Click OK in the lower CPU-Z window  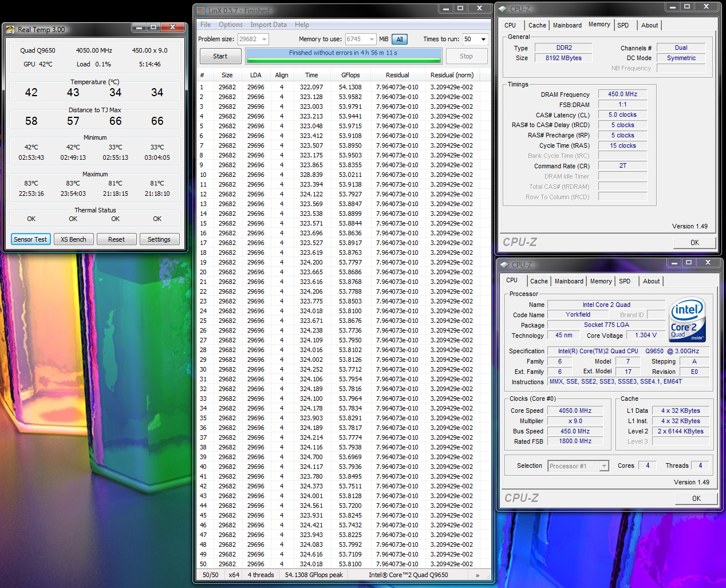click(696, 498)
